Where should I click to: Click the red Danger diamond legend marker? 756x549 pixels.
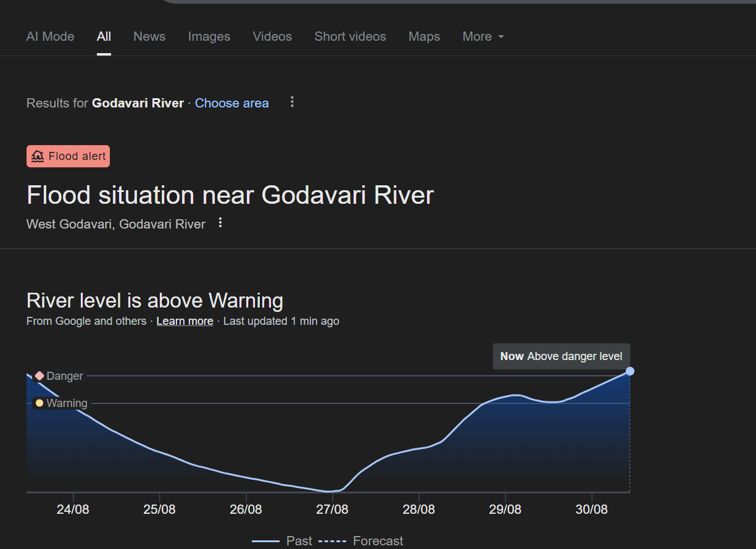coord(39,375)
